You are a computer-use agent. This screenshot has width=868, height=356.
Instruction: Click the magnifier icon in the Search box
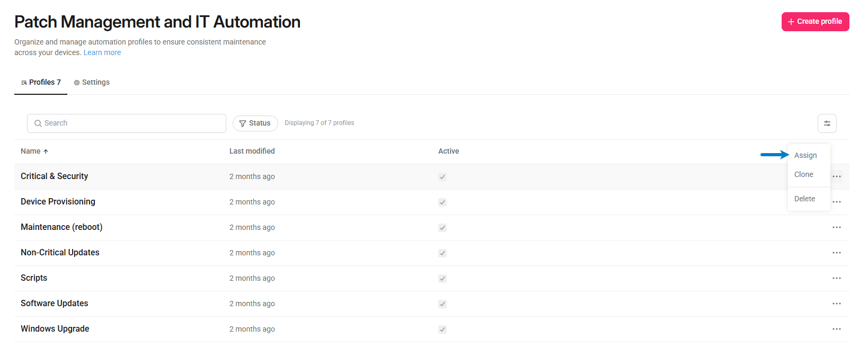click(x=38, y=123)
